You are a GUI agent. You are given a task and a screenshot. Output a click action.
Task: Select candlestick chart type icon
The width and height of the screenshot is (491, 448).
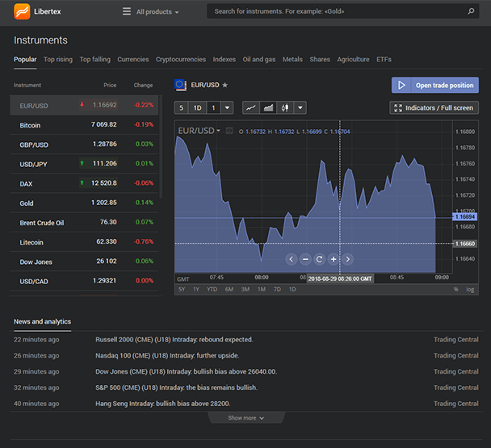[285, 108]
